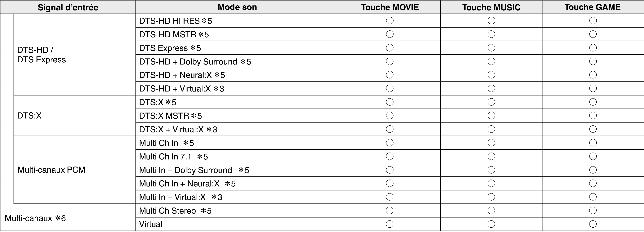Select the Signal d'entrée header cell

[68, 7]
